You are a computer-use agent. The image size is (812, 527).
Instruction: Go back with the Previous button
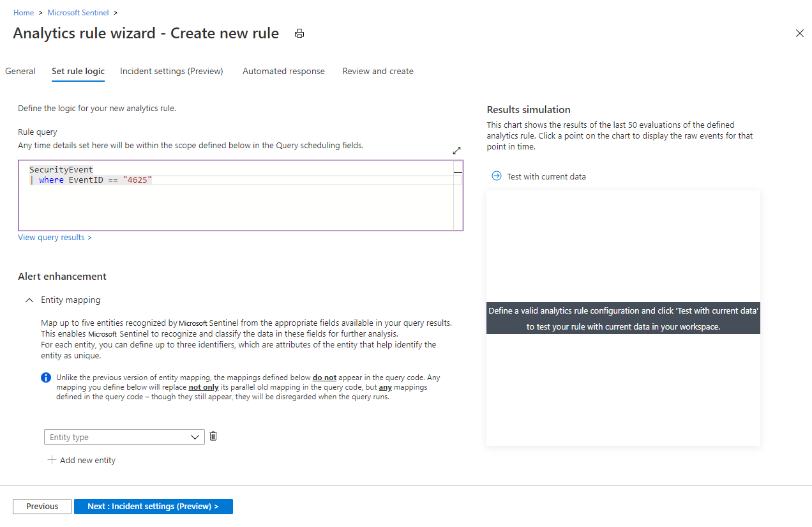coord(42,507)
